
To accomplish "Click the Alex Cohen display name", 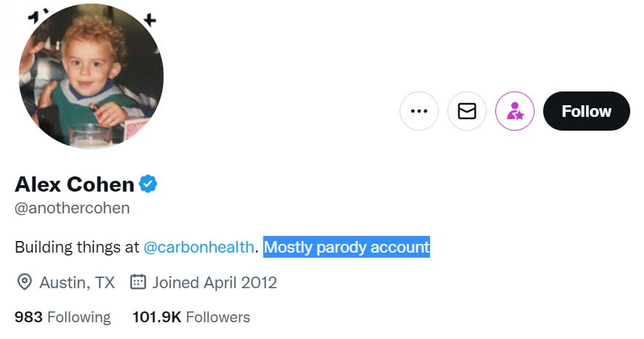I will [x=75, y=184].
